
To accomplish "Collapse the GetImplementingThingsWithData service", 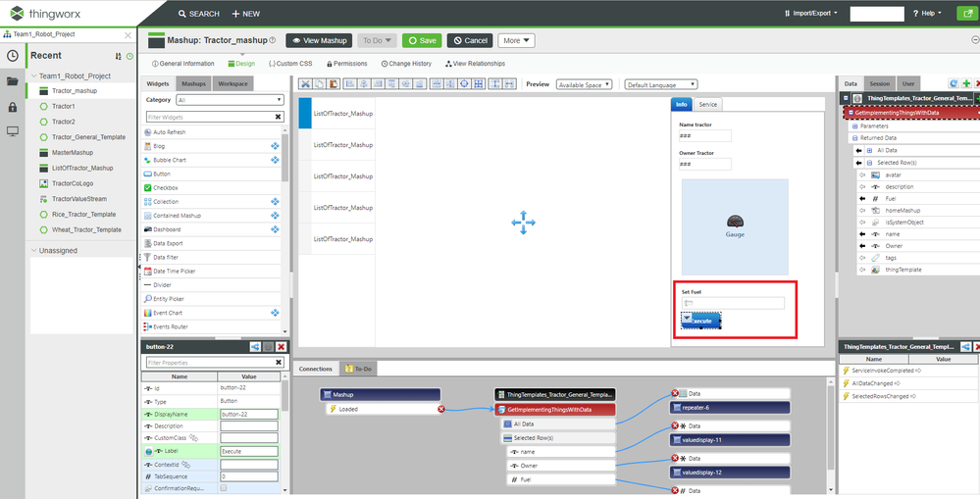I will tap(850, 113).
